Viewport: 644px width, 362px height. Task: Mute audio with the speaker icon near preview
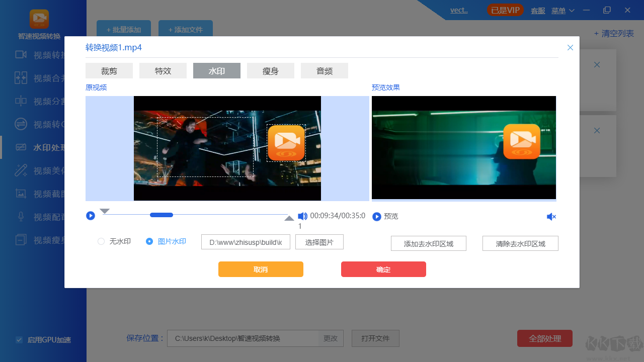[x=551, y=216]
